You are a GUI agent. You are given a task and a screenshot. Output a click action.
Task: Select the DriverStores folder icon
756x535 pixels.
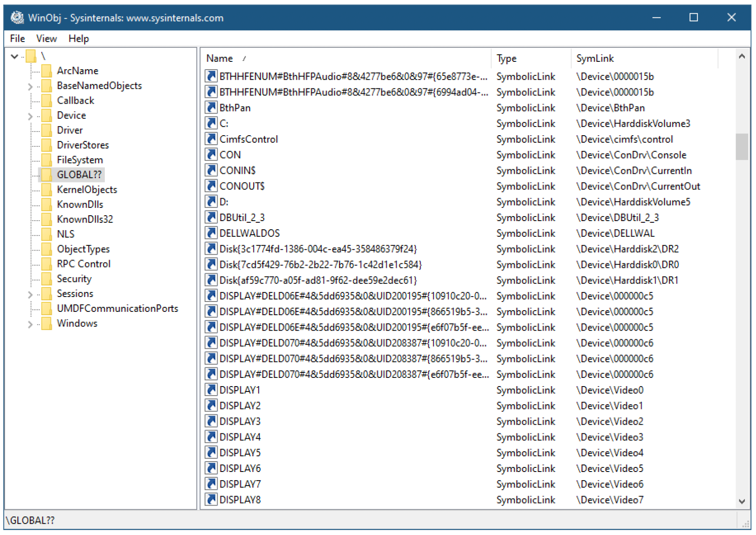[x=46, y=145]
